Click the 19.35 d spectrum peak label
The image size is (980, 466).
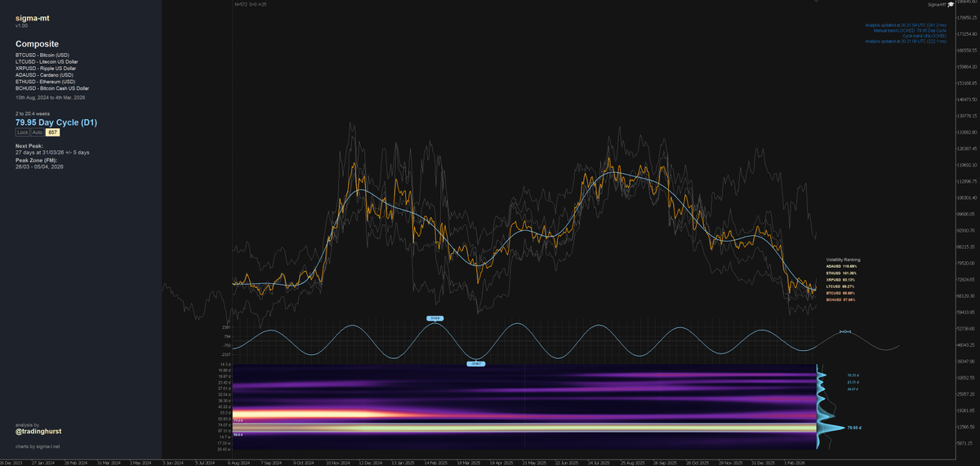[x=853, y=375]
